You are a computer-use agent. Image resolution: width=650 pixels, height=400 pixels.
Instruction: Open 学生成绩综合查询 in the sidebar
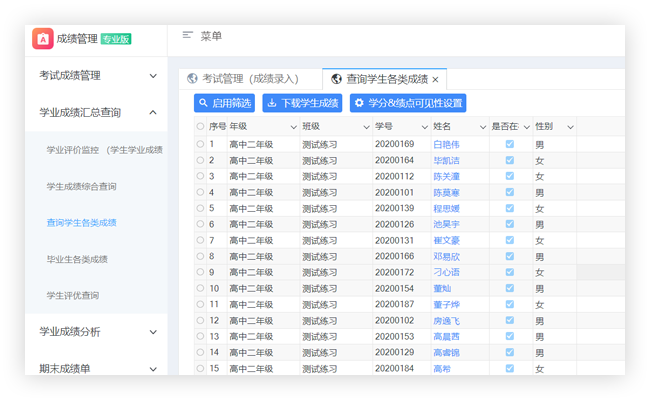[x=81, y=186]
